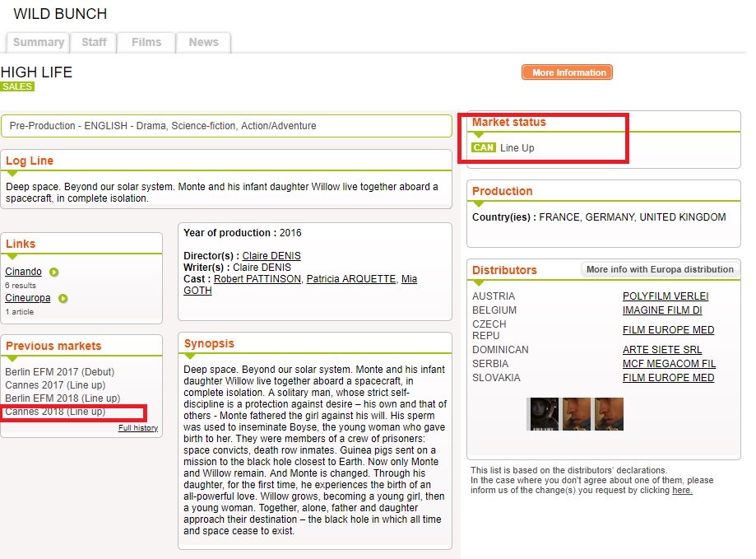756x559 pixels.
Task: Open the first film still thumbnail
Action: click(x=544, y=414)
